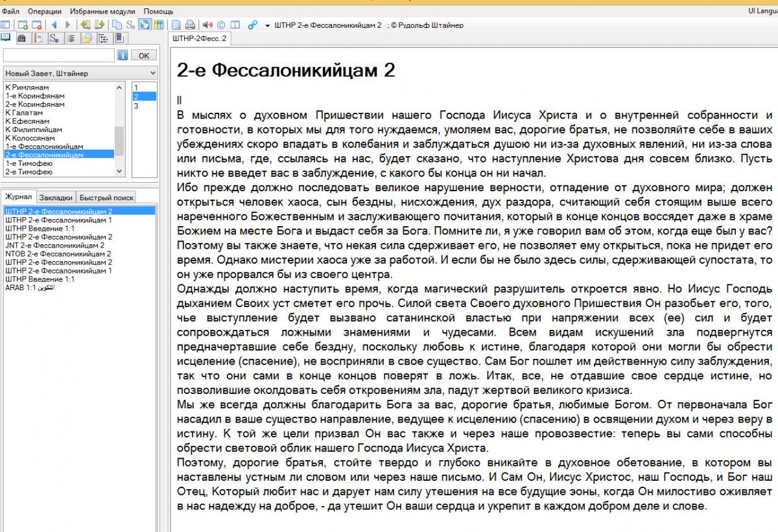Toggle the sound speaker icon
Image resolution: width=778 pixels, height=532 pixels.
coord(207,25)
